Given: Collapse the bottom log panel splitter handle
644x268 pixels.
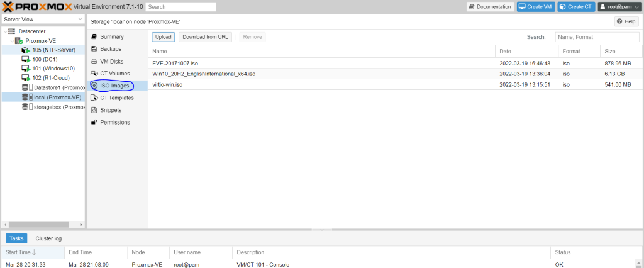Looking at the screenshot, I should tap(322, 230).
